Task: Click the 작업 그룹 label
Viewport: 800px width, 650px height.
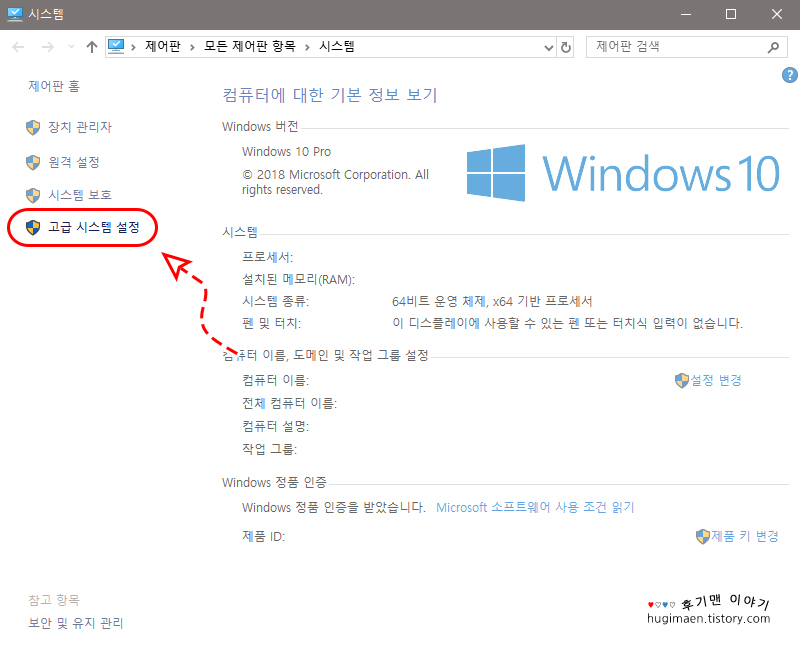Action: [x=269, y=449]
